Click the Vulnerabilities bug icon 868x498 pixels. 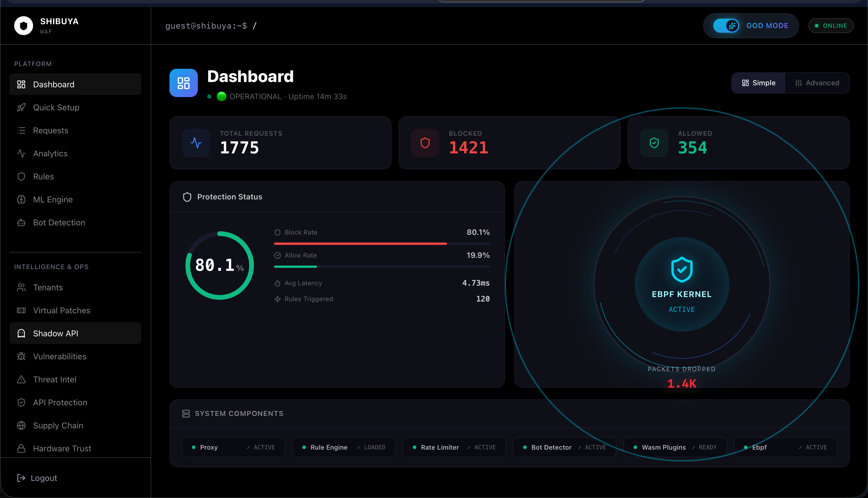(21, 356)
